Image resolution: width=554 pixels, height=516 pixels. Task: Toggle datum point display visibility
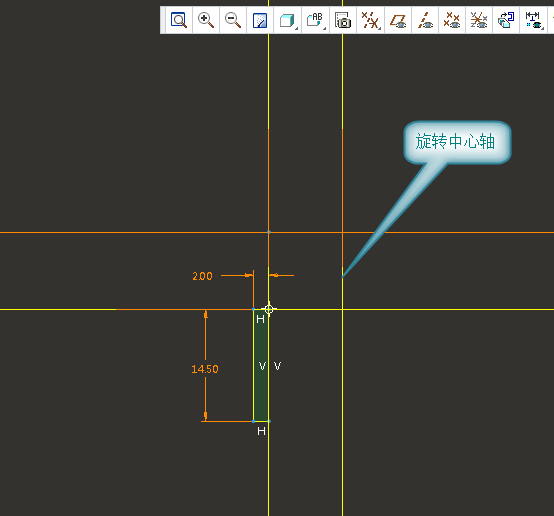click(x=452, y=20)
